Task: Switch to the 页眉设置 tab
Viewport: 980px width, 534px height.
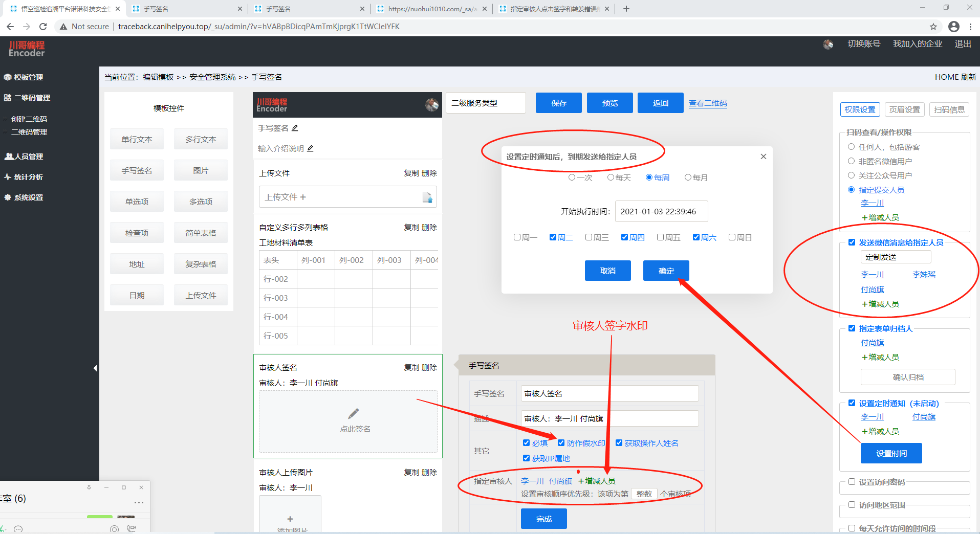Action: click(x=904, y=109)
